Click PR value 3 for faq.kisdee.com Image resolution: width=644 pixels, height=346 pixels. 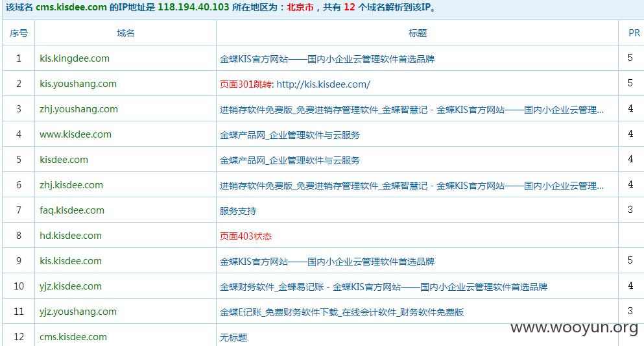click(x=630, y=210)
